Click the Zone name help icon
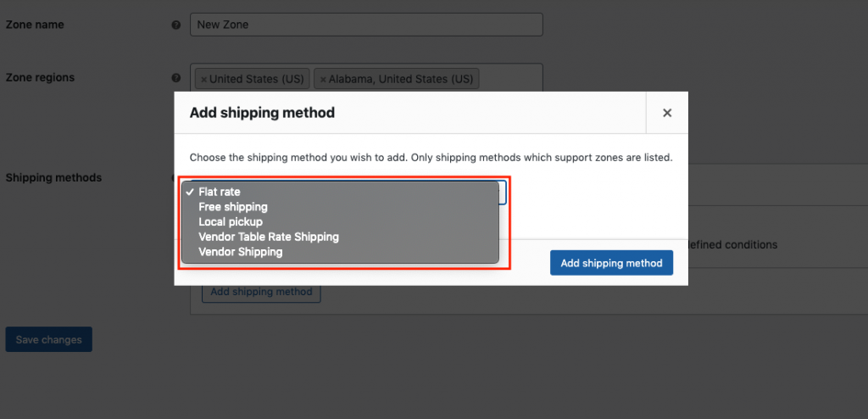Viewport: 868px width, 419px height. [176, 25]
